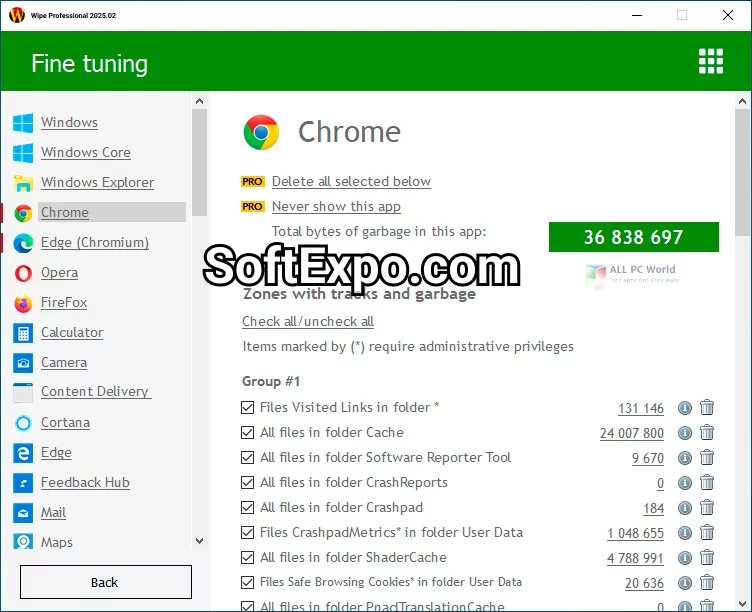Click Never show this app link
This screenshot has width=752, height=612.
coord(336,207)
